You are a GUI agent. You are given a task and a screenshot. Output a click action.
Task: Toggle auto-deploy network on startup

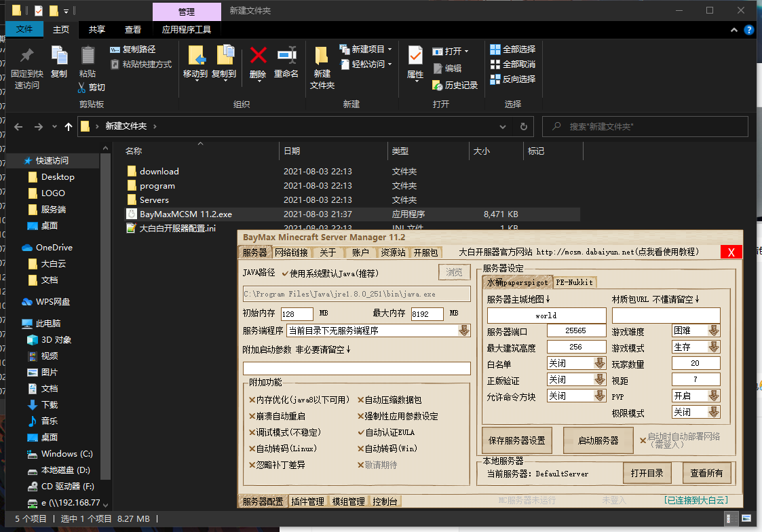coord(643,440)
